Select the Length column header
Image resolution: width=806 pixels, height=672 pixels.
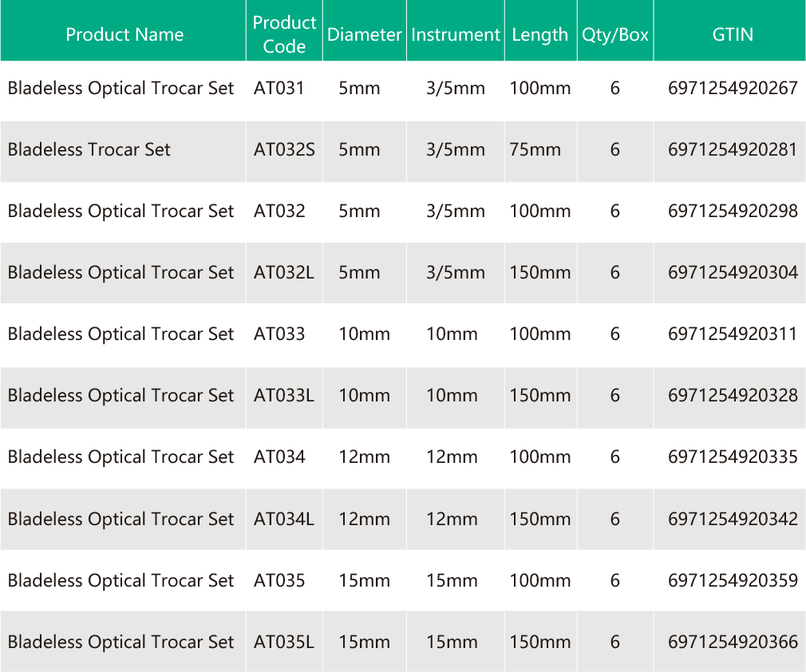click(x=539, y=34)
